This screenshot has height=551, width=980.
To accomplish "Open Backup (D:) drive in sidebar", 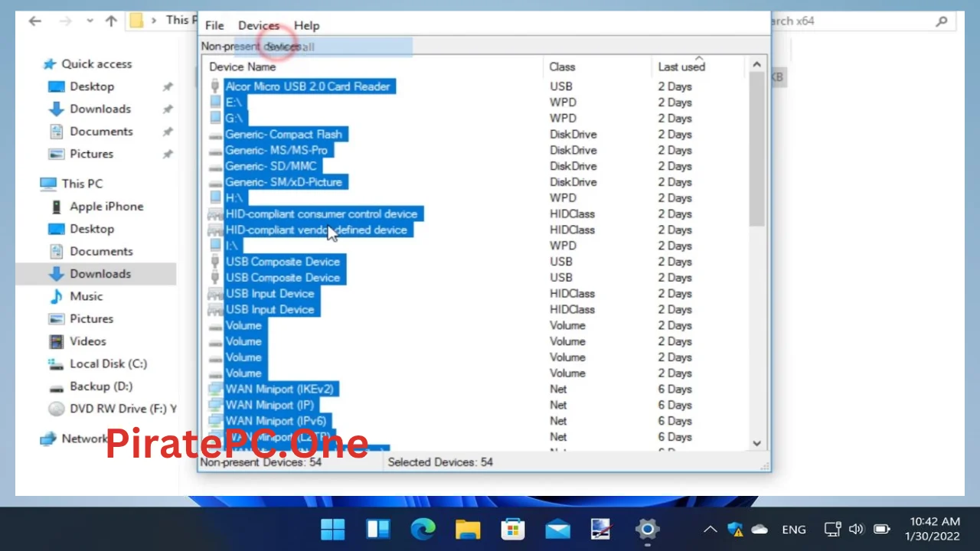I will pos(101,386).
